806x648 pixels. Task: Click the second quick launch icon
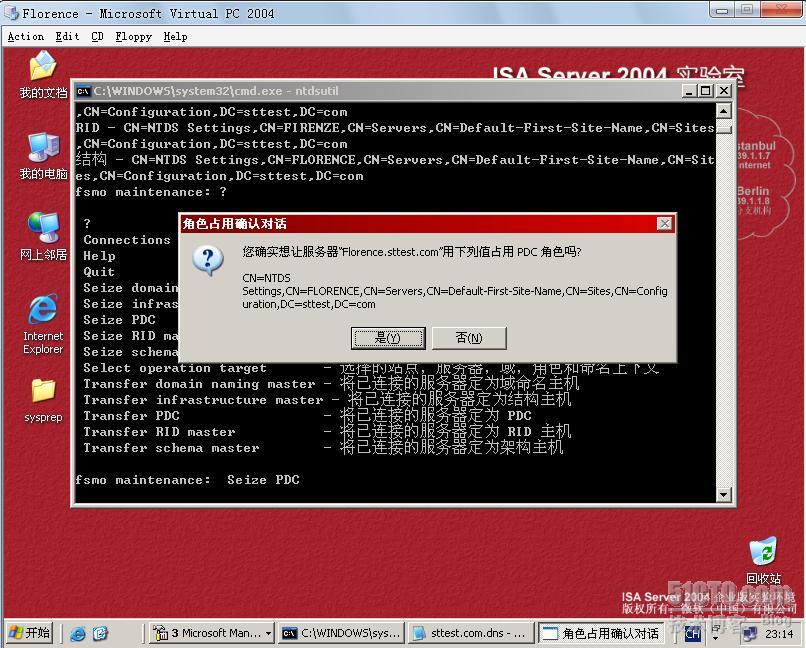pyautogui.click(x=100, y=633)
